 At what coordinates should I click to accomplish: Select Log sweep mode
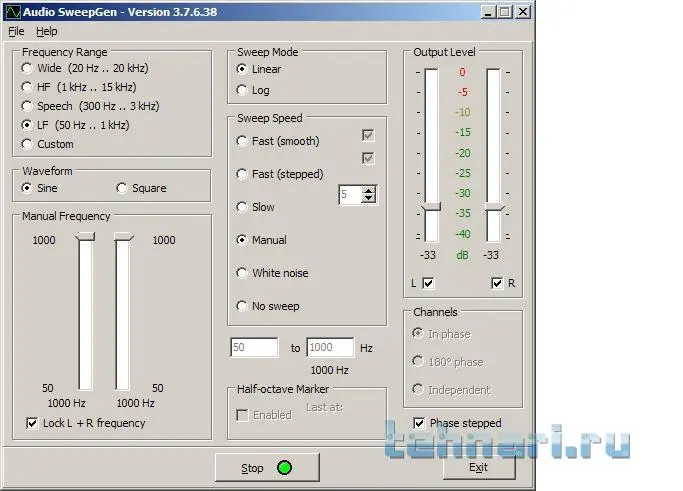pos(253,90)
